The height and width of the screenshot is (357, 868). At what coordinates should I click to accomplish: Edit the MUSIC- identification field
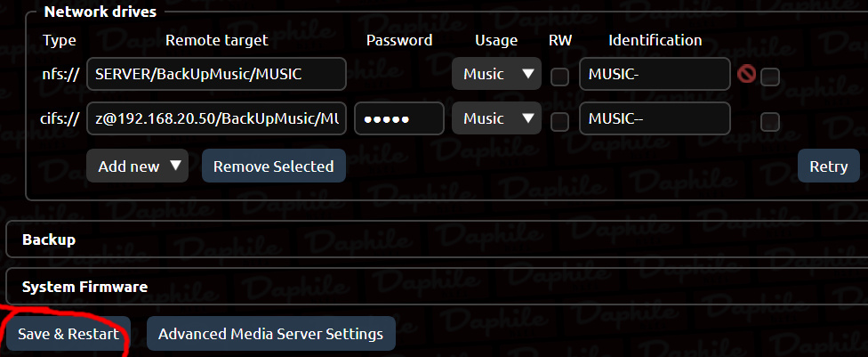point(655,75)
